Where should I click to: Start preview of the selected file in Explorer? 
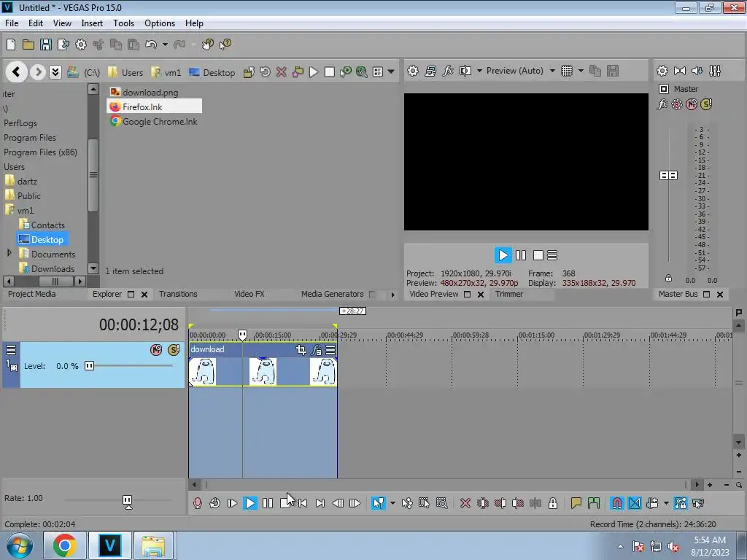(314, 72)
